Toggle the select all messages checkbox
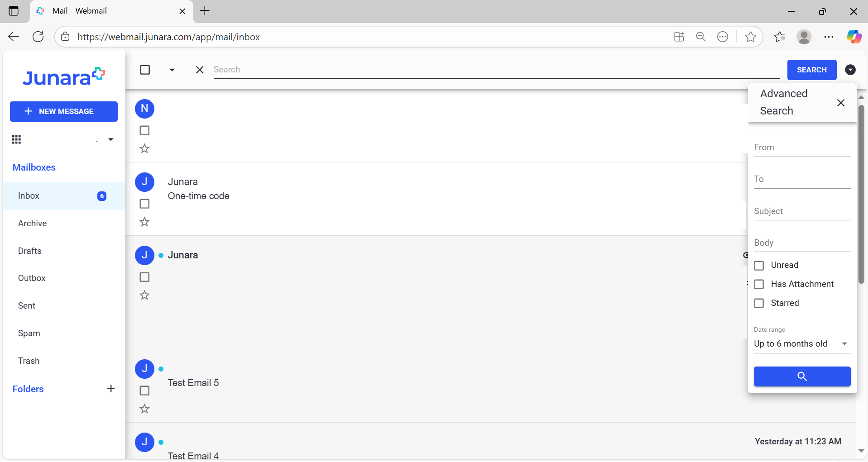868x462 pixels. click(x=145, y=70)
